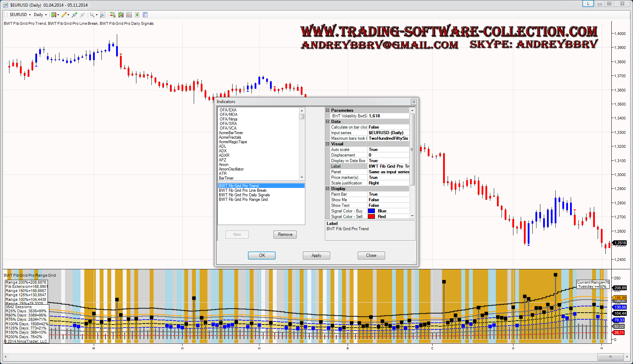
Task: Open the zoom frame magnifier icon
Action: tap(102, 15)
